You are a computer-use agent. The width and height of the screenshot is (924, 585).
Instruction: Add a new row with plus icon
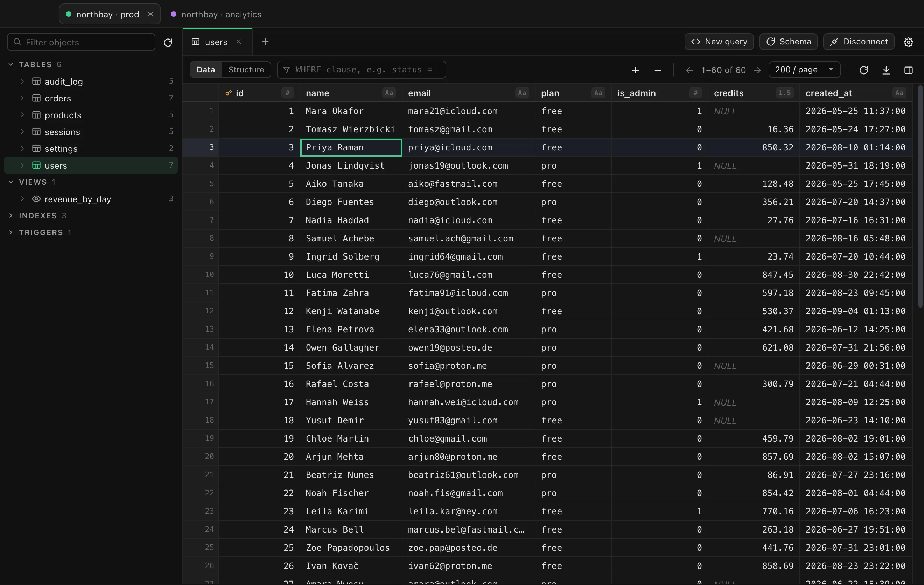point(636,70)
